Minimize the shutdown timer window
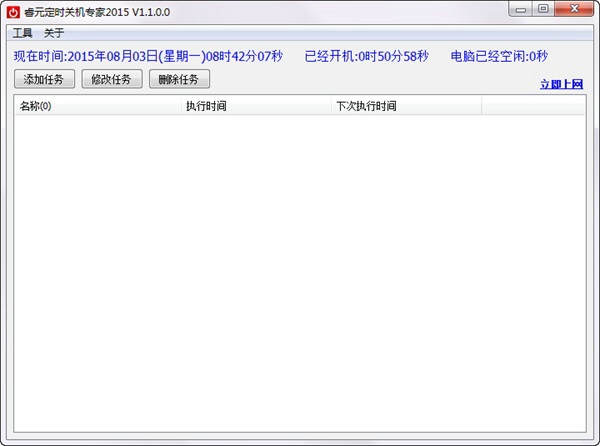Image resolution: width=600 pixels, height=446 pixels. 521,9
